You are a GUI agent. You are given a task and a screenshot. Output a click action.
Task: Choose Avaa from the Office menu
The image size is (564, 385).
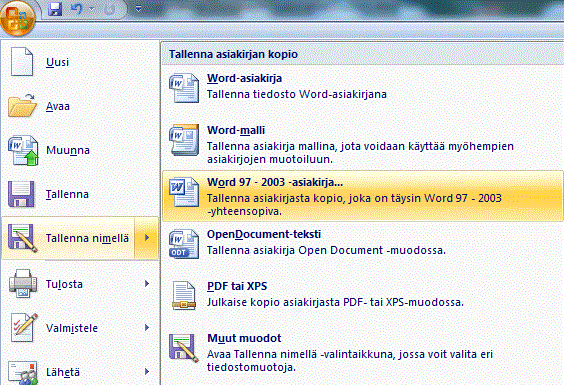[x=80, y=106]
